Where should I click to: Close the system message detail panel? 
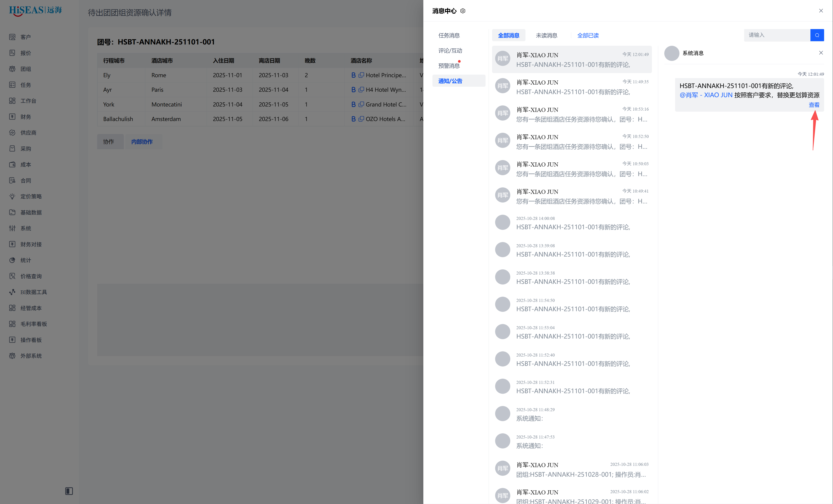(x=820, y=53)
